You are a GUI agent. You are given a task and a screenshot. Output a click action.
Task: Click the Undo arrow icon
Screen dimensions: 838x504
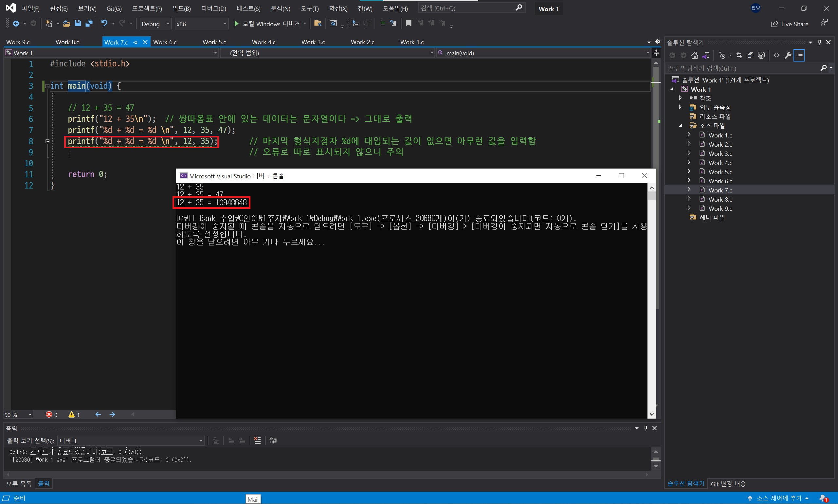[104, 24]
